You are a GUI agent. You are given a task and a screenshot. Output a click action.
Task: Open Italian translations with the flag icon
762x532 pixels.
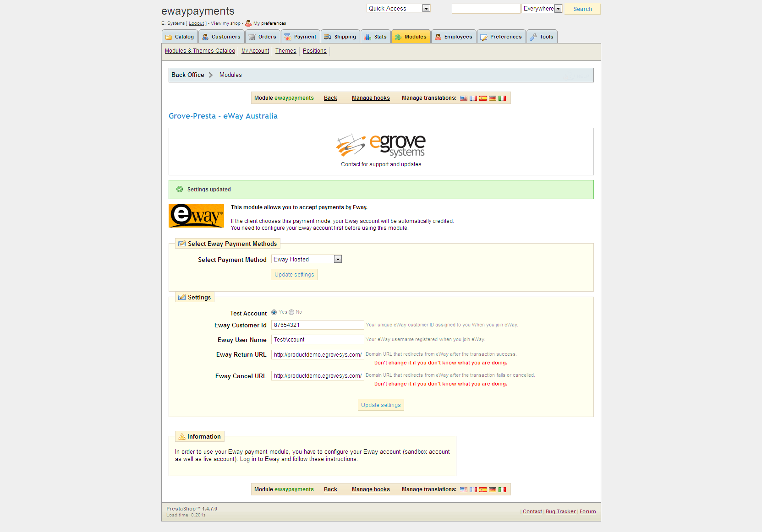502,98
